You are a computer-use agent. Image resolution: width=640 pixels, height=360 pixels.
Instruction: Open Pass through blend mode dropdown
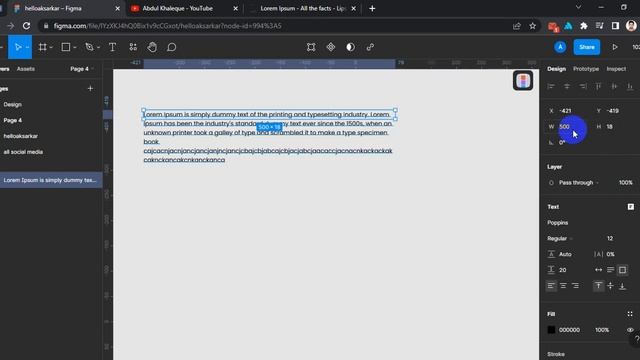coord(579,183)
